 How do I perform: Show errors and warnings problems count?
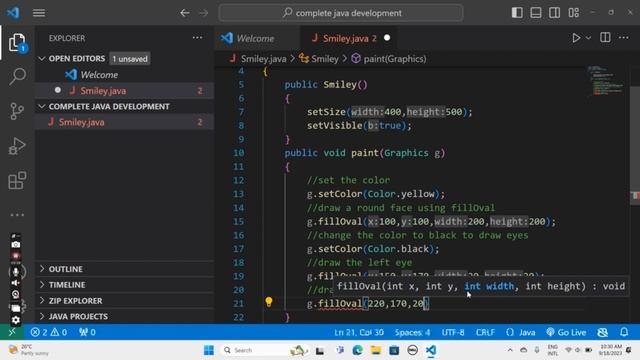49,332
